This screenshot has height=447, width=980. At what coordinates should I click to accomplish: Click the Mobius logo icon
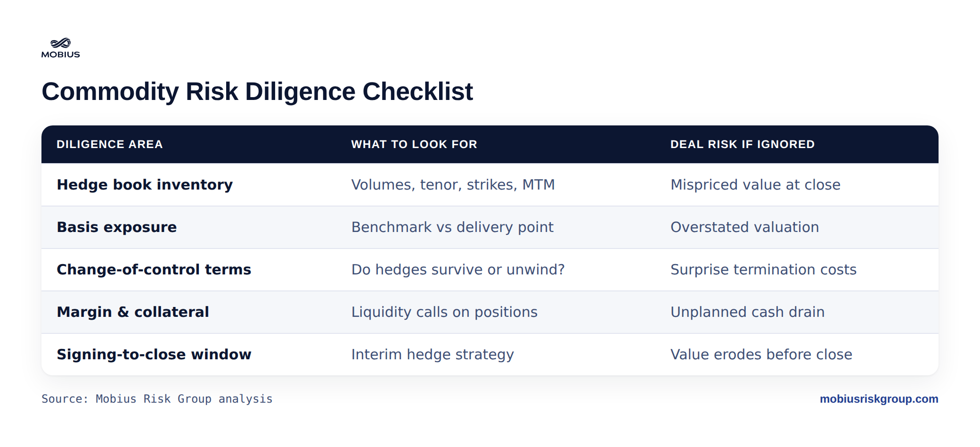pos(61,48)
